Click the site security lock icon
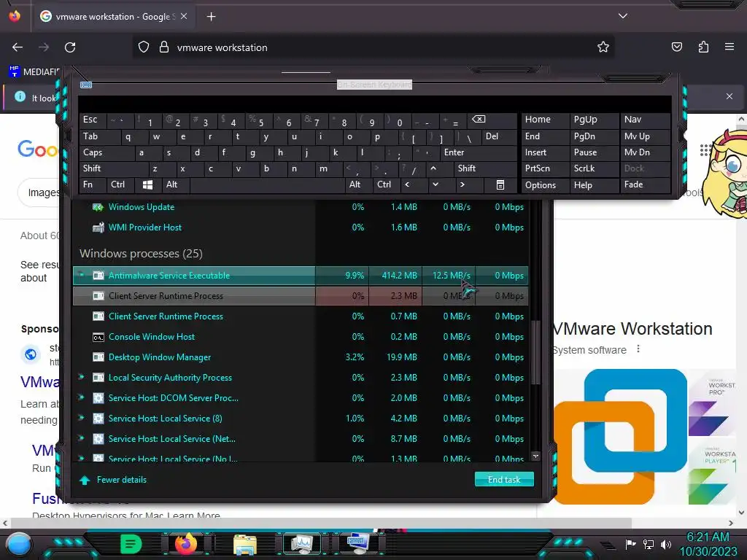The width and height of the screenshot is (747, 560). [164, 47]
